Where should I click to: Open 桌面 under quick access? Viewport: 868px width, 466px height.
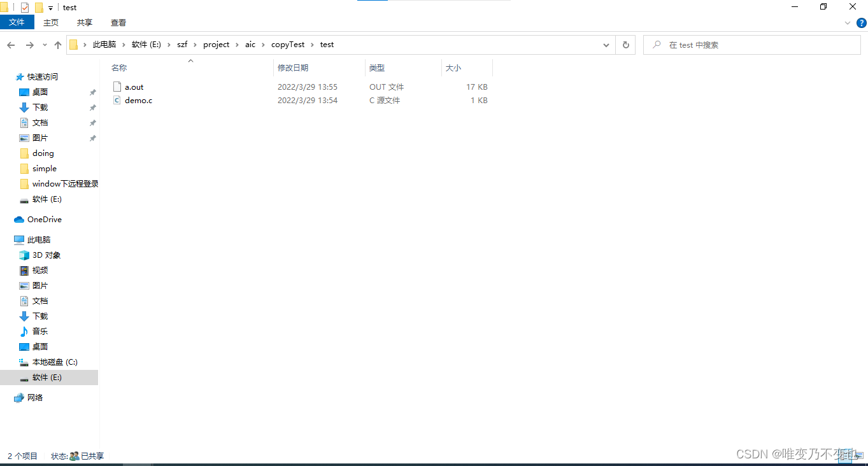(x=40, y=92)
